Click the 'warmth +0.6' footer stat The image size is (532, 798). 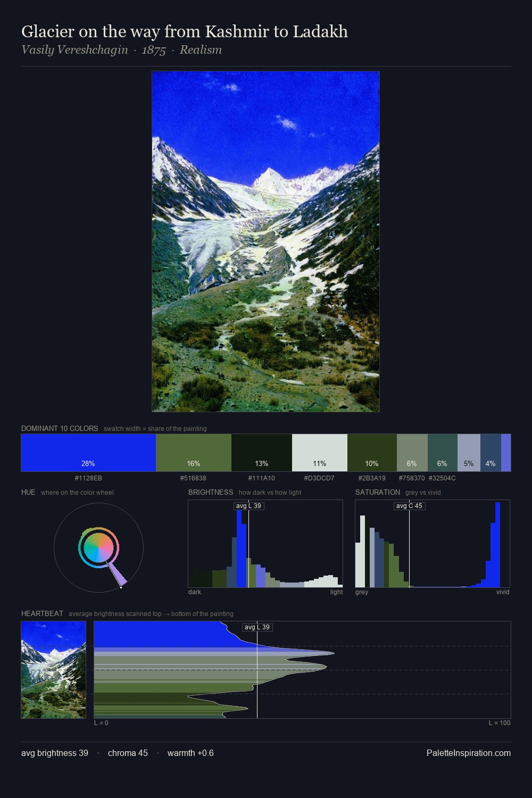click(190, 753)
